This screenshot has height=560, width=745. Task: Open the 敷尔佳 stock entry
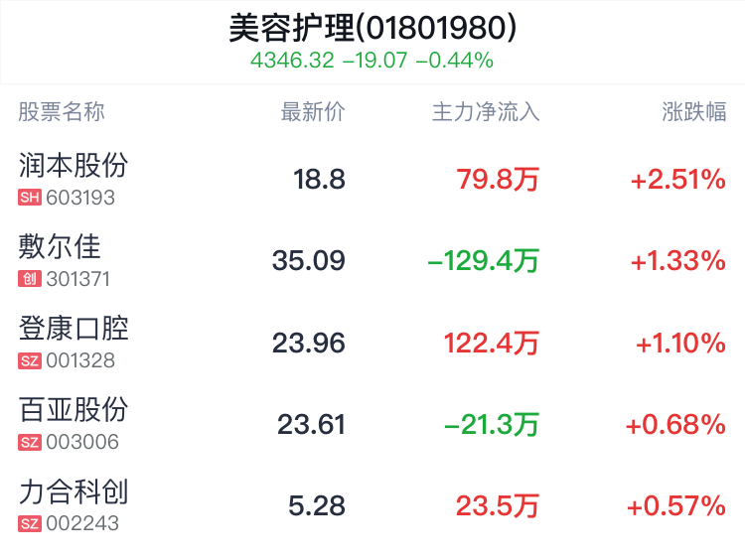[60, 246]
